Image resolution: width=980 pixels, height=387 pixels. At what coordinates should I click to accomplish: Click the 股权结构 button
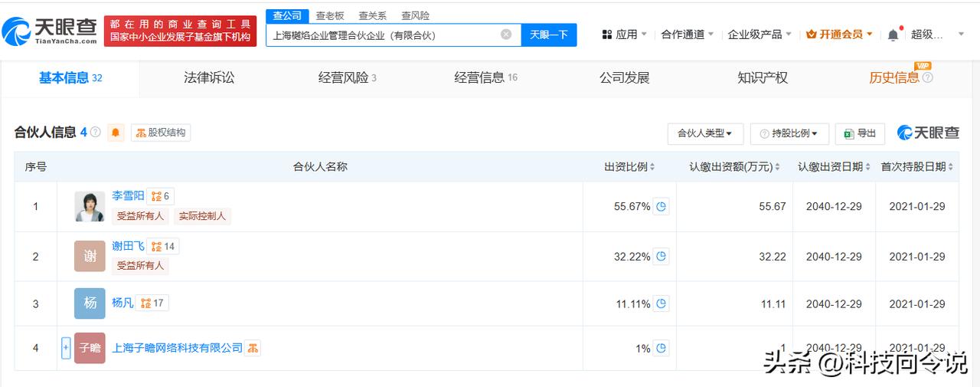point(161,133)
